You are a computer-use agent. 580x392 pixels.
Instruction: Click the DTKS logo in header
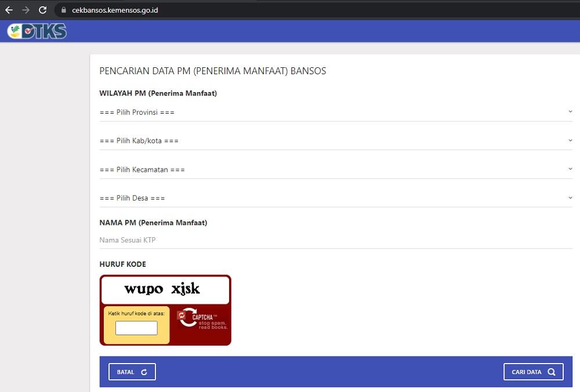click(37, 31)
